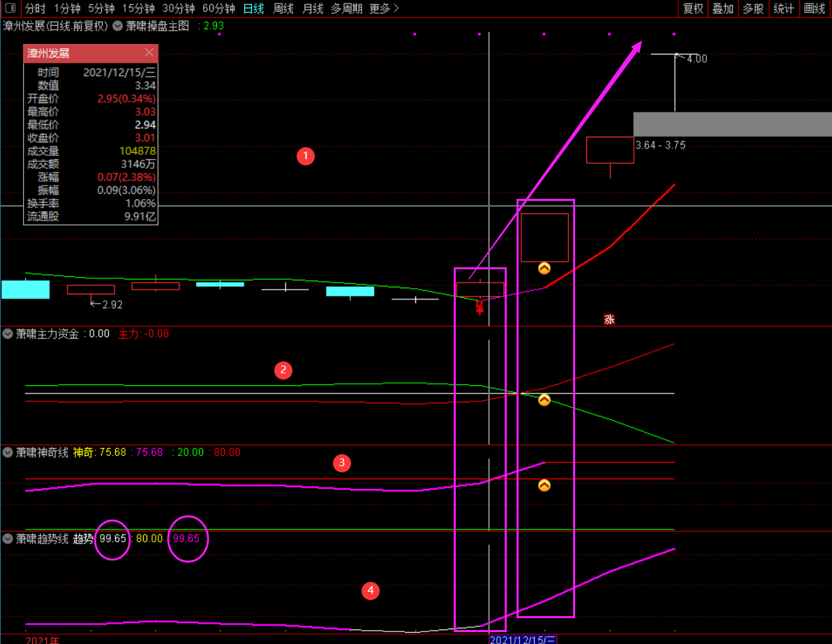
Task: Open the 萧啸神奇线 indicator dropdown
Action: (x=8, y=452)
